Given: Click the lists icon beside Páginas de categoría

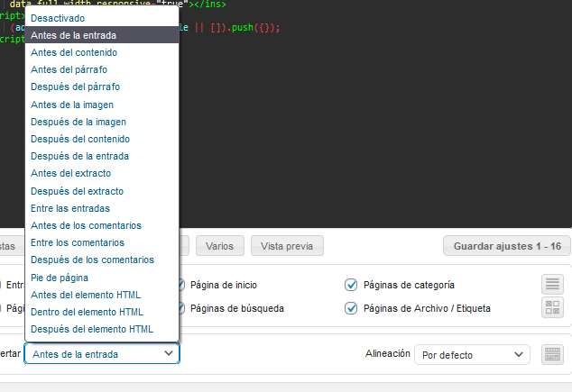Looking at the screenshot, I should (x=552, y=285).
